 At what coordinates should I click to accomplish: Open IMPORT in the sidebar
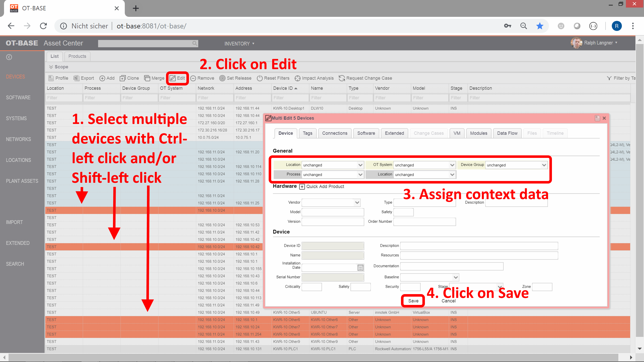(14, 222)
